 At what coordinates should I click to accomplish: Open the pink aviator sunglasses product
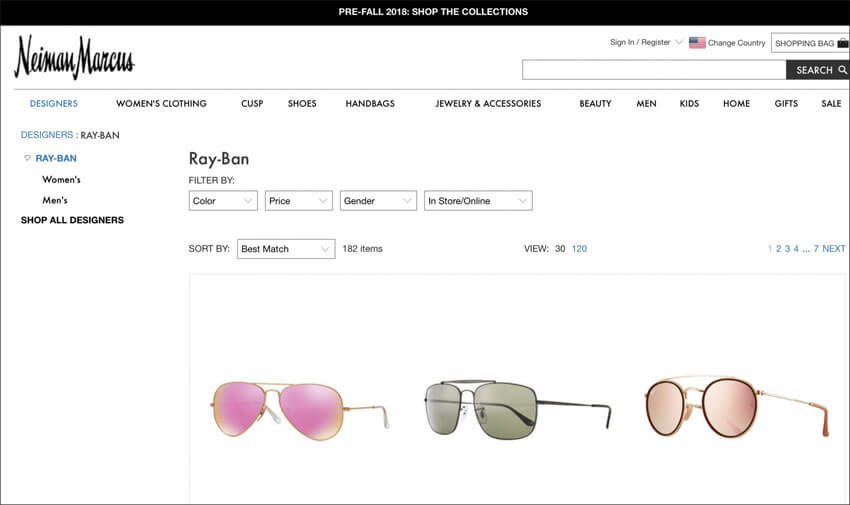tap(300, 410)
